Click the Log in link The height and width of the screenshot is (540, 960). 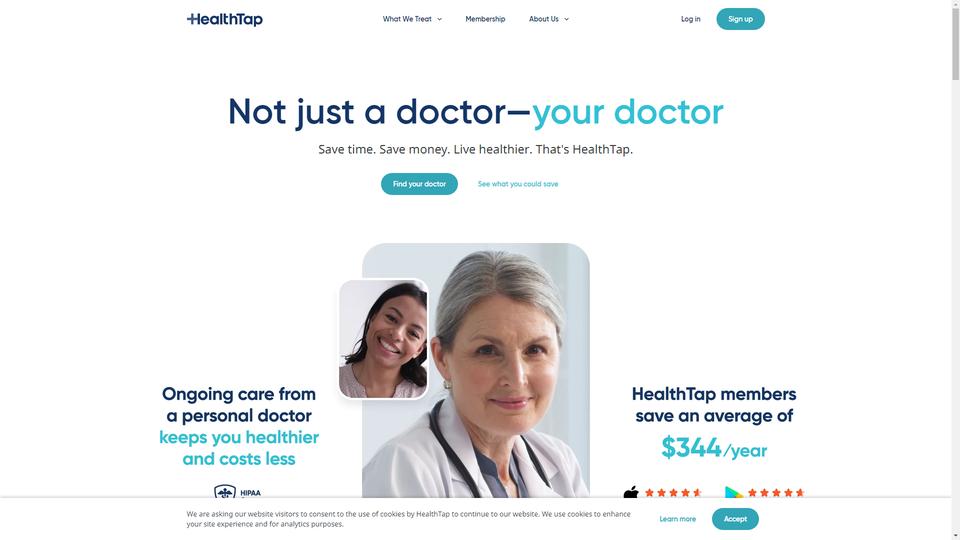pos(691,19)
